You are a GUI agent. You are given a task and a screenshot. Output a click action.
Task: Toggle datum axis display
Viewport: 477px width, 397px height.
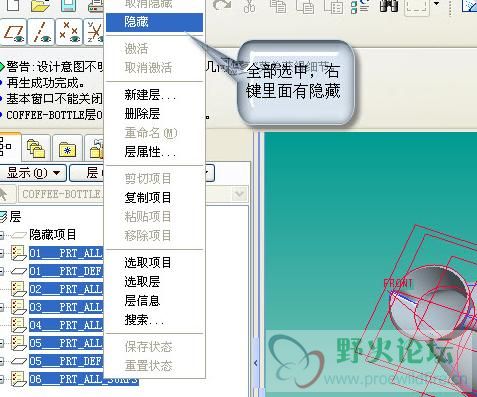(x=41, y=32)
